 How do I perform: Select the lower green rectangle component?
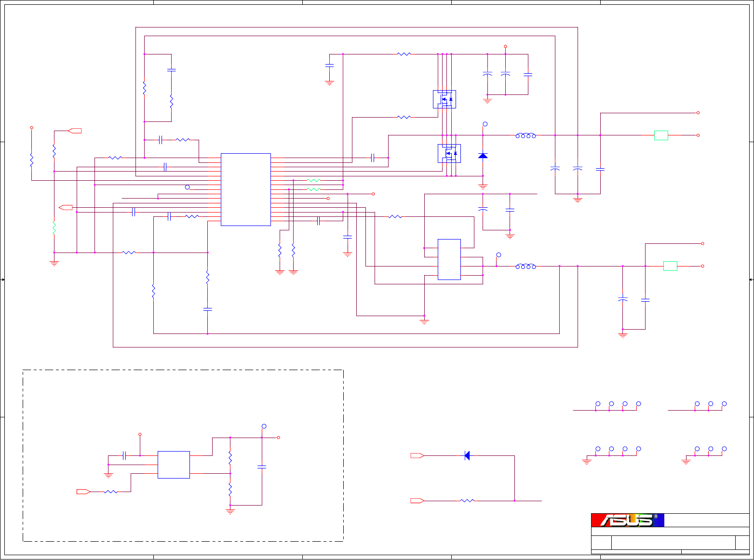click(670, 266)
